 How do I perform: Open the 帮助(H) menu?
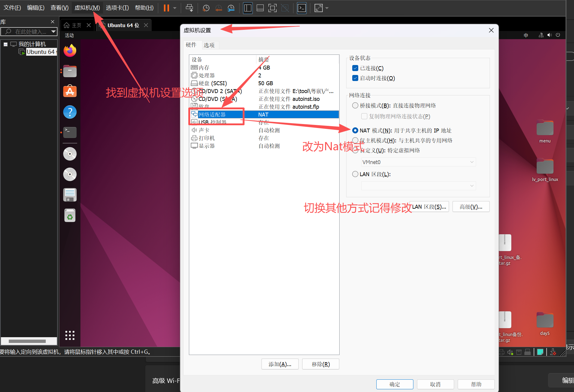[x=144, y=8]
